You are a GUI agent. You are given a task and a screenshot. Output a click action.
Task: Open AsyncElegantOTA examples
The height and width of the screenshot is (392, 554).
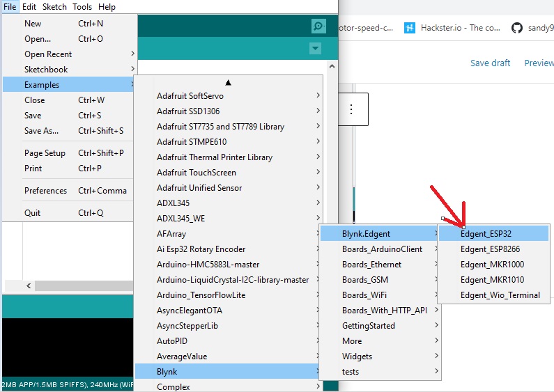click(227, 311)
